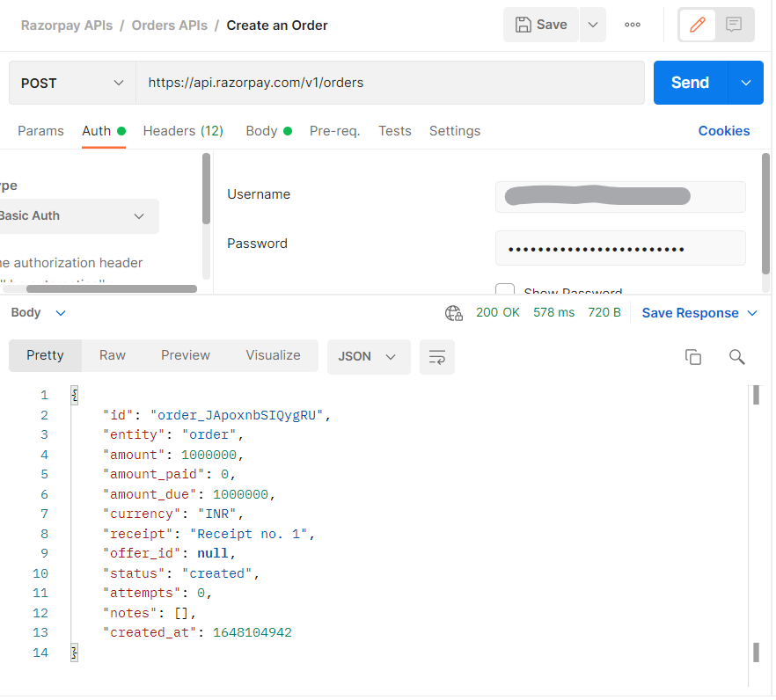Click the "entity" key on line 3
Image resolution: width=776 pixels, height=700 pixels.
[134, 436]
